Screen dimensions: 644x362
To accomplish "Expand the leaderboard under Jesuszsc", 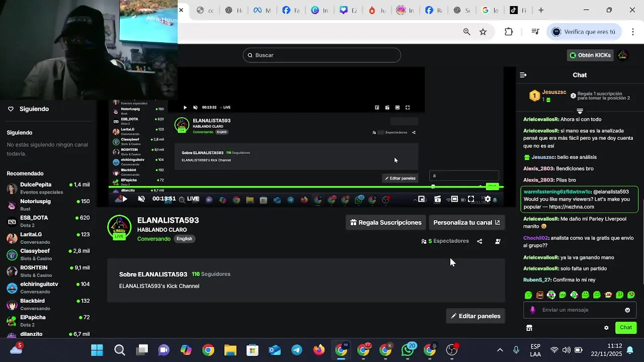I will click(580, 111).
